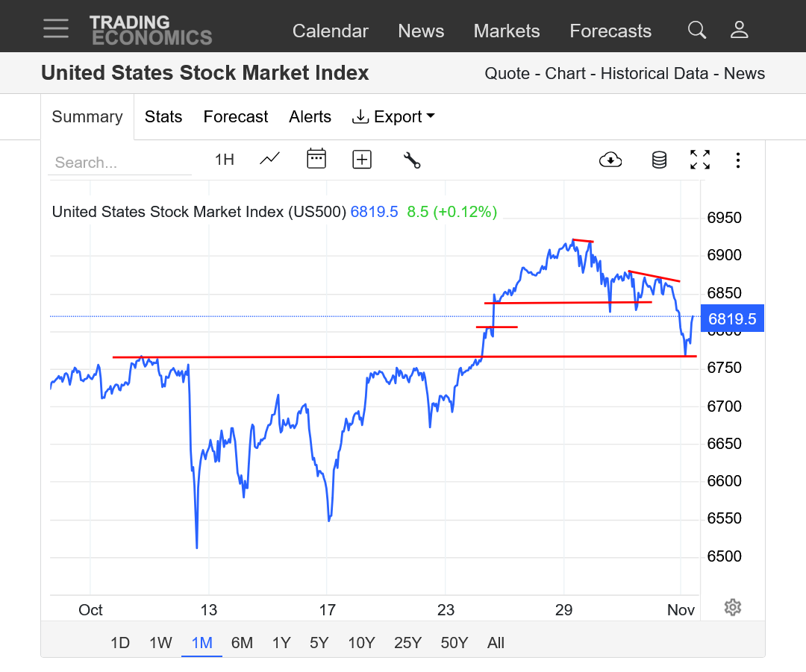Click the cloud download icon

[610, 160]
